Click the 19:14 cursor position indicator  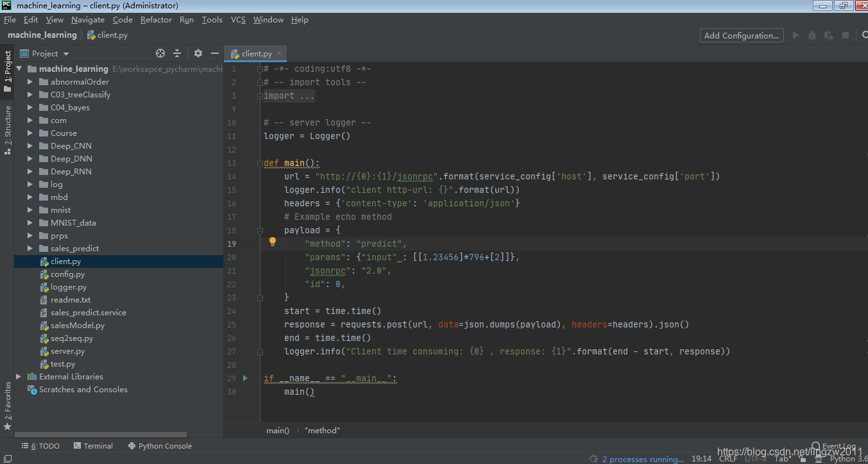[701, 459]
